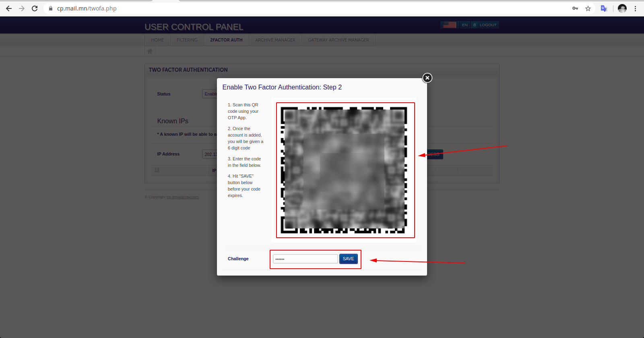
Task: Go forward in browser history
Action: pos(22,8)
